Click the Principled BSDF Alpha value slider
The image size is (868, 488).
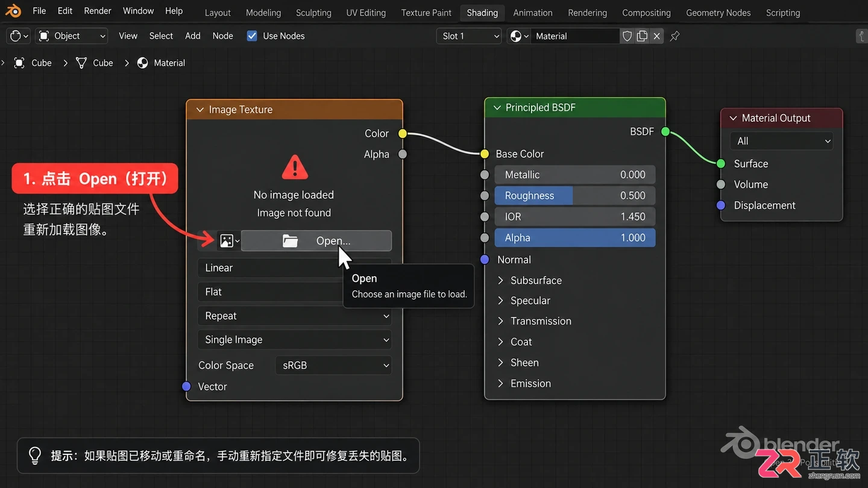coord(575,238)
